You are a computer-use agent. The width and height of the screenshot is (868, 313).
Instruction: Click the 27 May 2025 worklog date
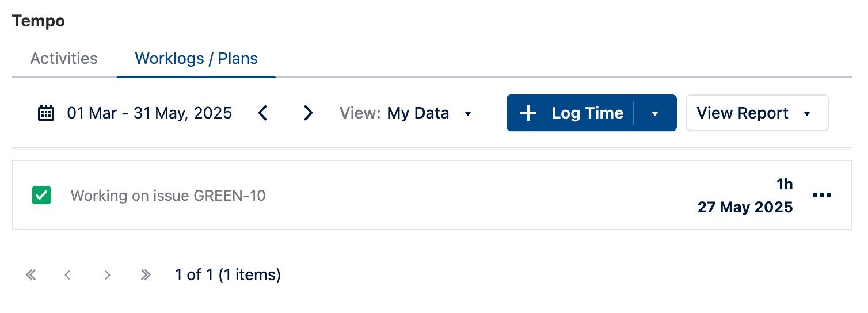745,207
